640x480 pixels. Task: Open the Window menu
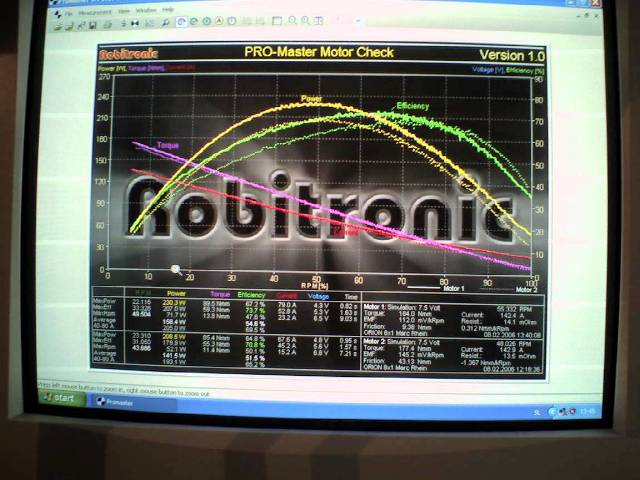146,10
